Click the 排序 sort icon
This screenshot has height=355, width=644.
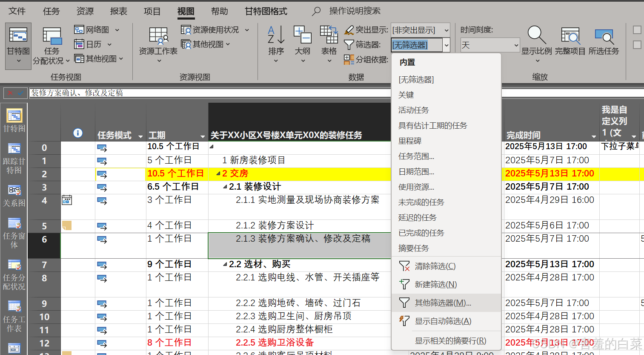[x=276, y=35]
